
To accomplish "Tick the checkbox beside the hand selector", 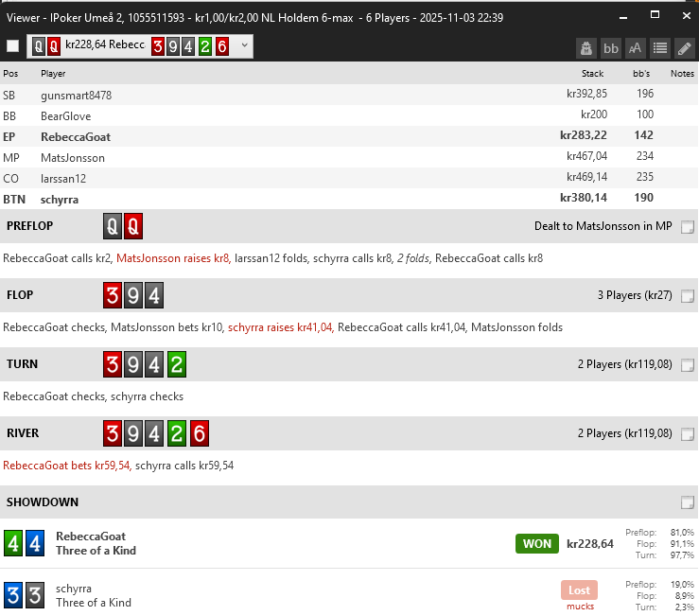I will (12, 45).
